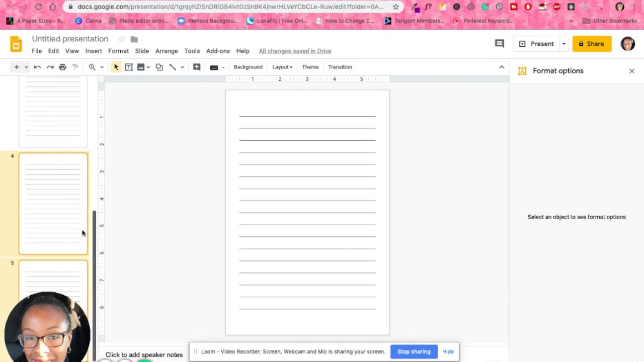This screenshot has width=644, height=362.
Task: Click Stop sharing in Loom bar
Action: [x=414, y=351]
